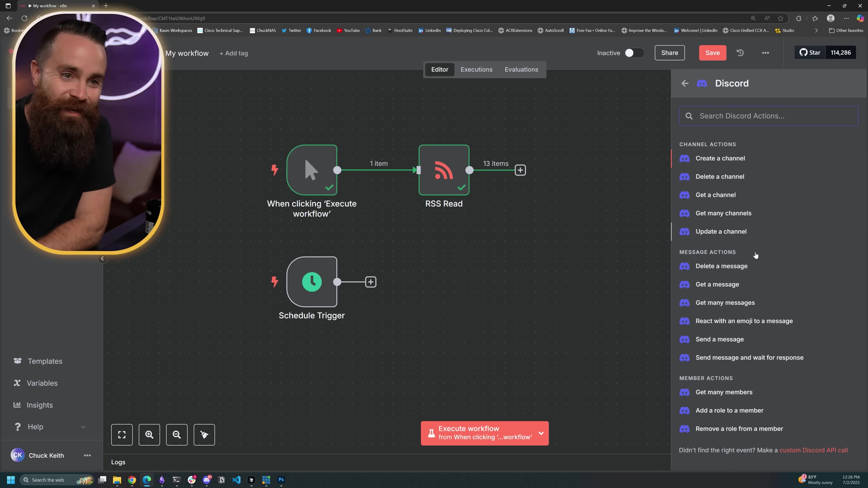Collapse the left sidebar
Screen dimensions: 868x488
[102, 259]
